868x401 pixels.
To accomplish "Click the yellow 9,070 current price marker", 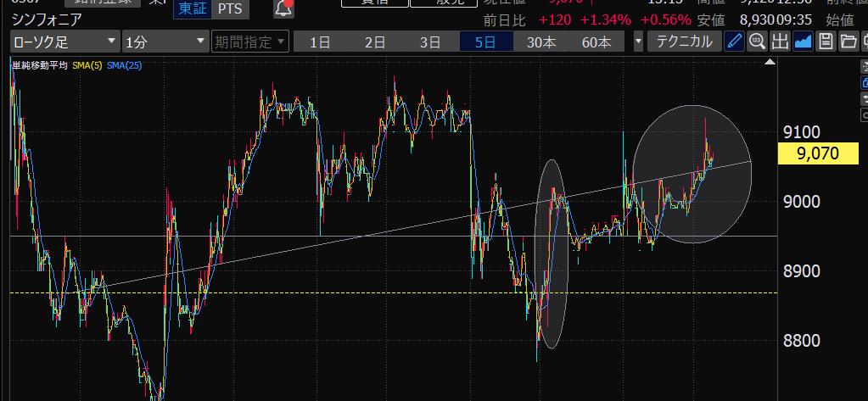I will pyautogui.click(x=818, y=154).
